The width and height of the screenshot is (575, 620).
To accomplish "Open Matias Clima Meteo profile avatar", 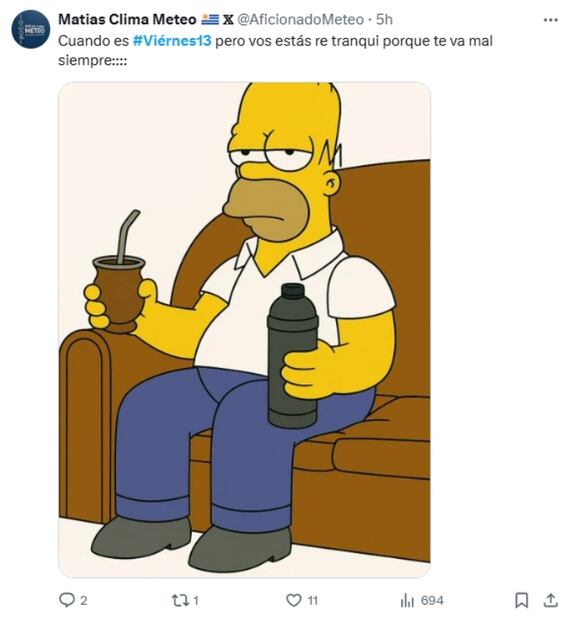I will [x=31, y=28].
